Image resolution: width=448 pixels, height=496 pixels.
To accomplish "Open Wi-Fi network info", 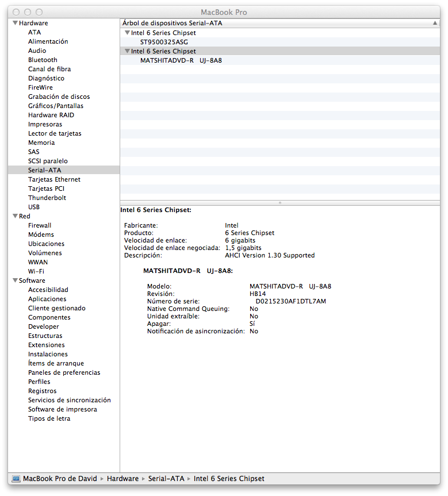I will (x=36, y=271).
